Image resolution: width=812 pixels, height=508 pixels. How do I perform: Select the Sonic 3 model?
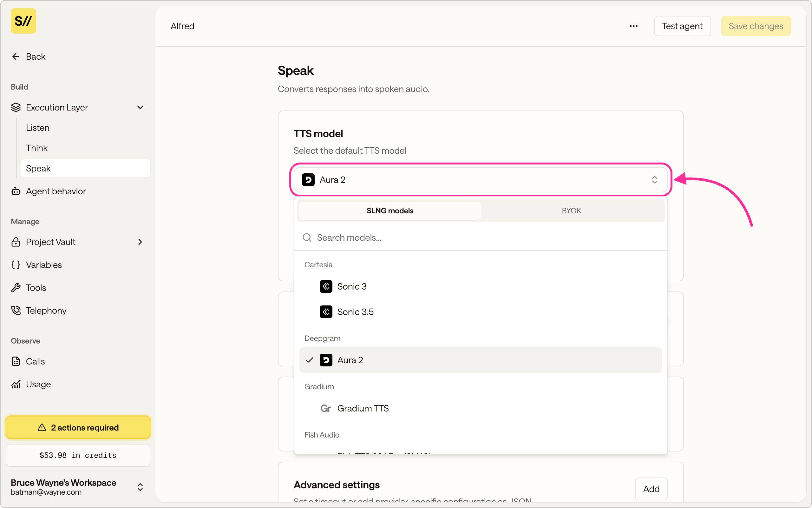(481, 286)
